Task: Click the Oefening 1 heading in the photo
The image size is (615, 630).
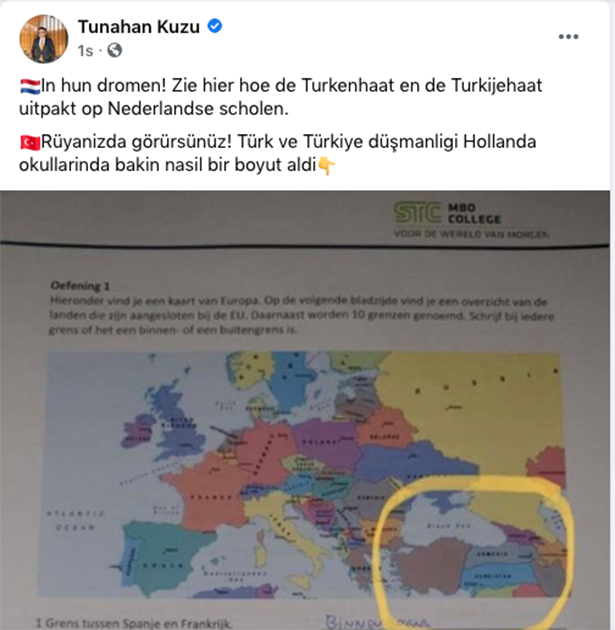Action: (x=80, y=286)
